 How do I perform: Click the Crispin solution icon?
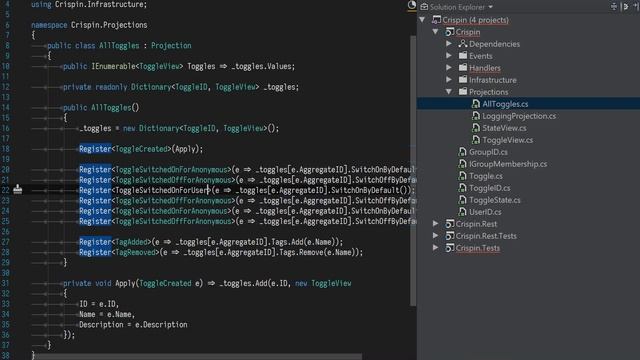436,20
